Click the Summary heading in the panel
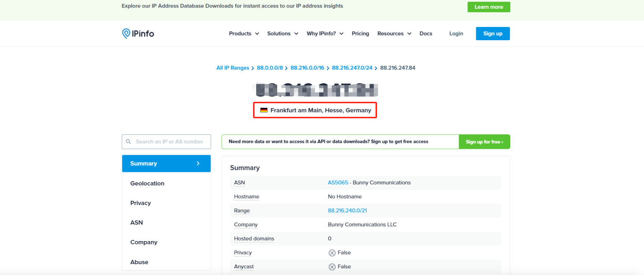This screenshot has height=275, width=644. 245,168
